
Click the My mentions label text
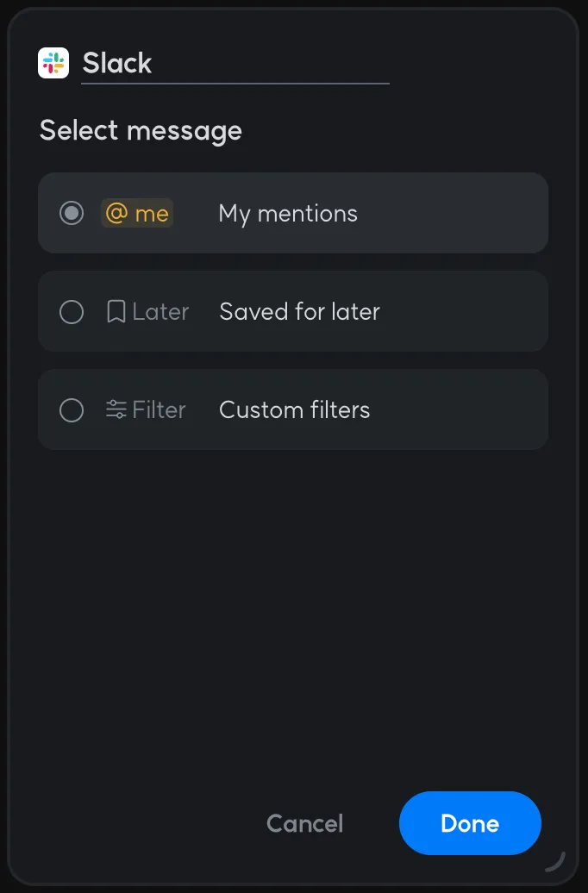(x=288, y=214)
